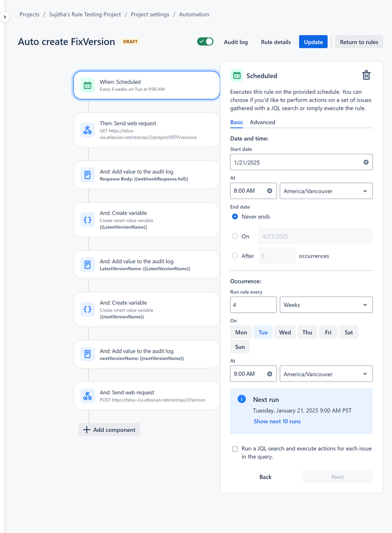Click the braces icon for the LatestVersionName variable
392x533 pixels.
click(x=87, y=220)
